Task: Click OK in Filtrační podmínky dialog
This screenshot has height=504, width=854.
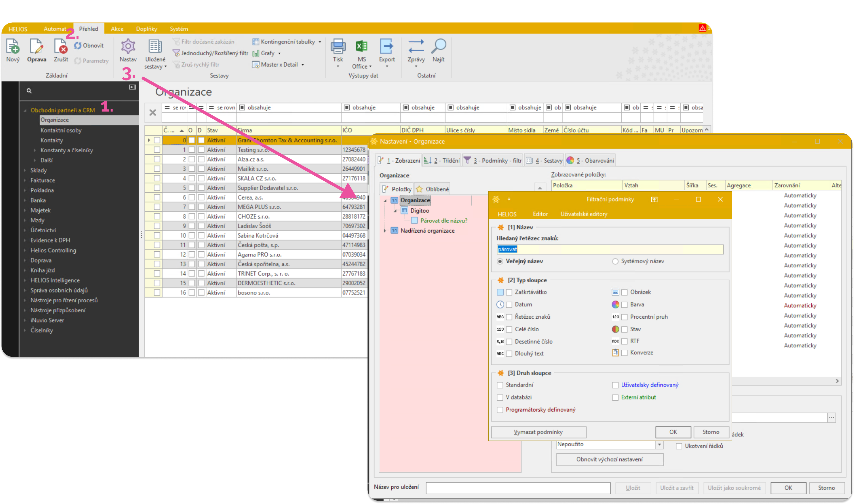Action: pyautogui.click(x=673, y=432)
